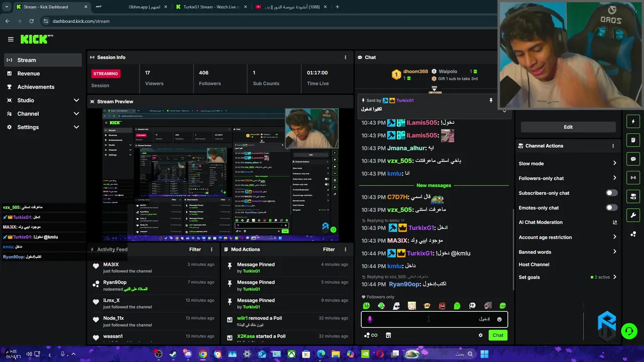The height and width of the screenshot is (362, 644).
Task: Open the Stream page in sidebar
Action: tap(43, 60)
